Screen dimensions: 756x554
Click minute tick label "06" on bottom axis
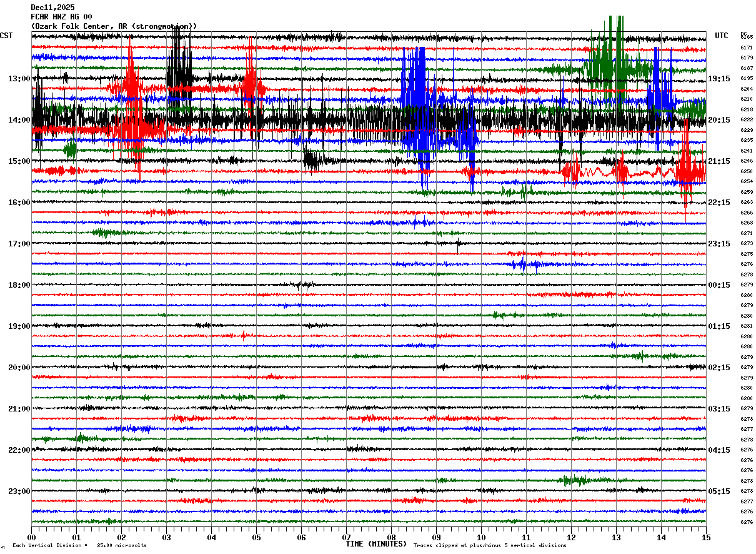[301, 537]
